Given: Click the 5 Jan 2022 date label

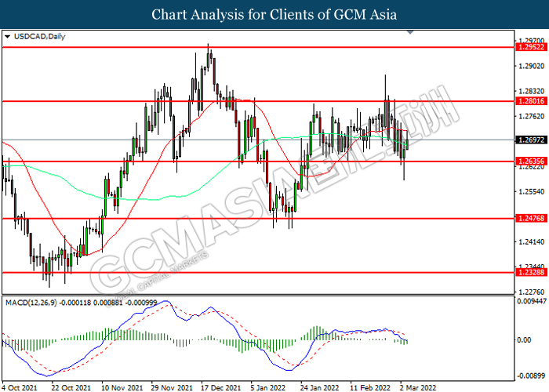Looking at the screenshot, I should pyautogui.click(x=268, y=387).
